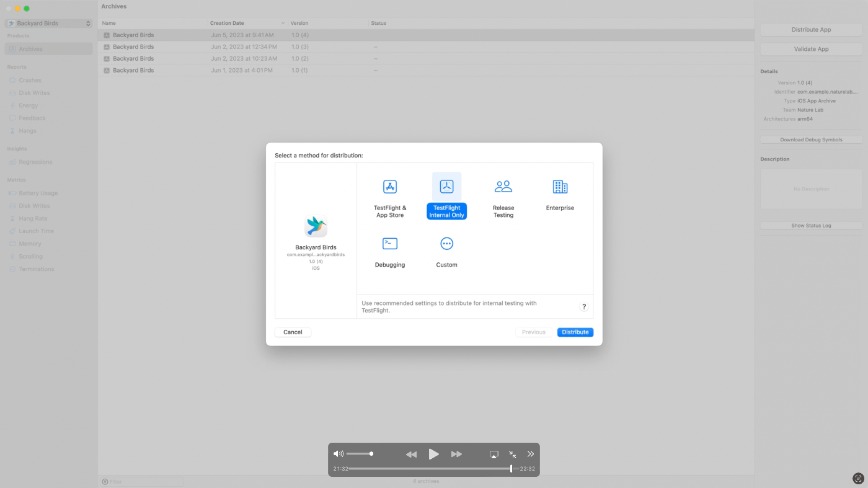Image resolution: width=868 pixels, height=488 pixels.
Task: Click Validate App button
Action: [811, 49]
